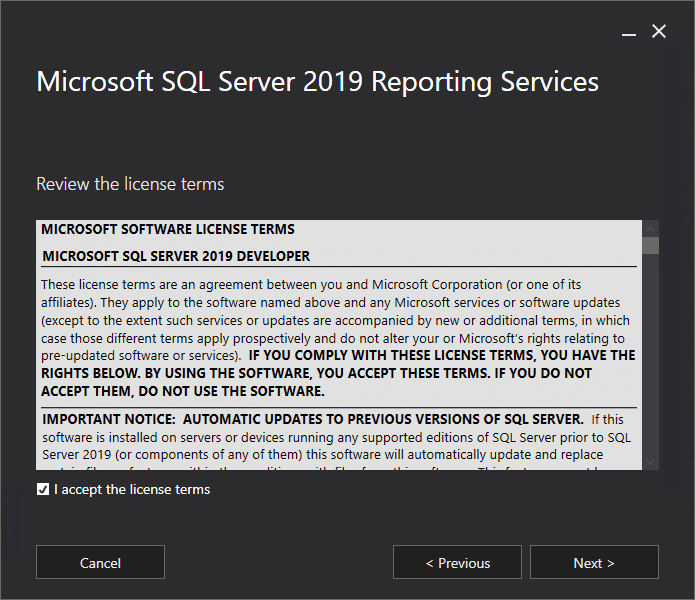Close the Reporting Services setup window
This screenshot has height=600, width=695.
click(659, 32)
